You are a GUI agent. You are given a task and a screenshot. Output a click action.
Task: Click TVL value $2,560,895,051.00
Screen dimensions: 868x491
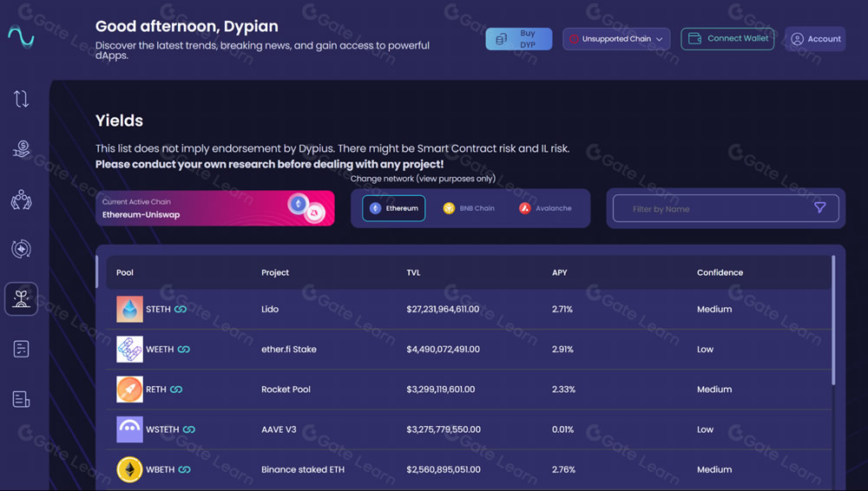pos(444,469)
